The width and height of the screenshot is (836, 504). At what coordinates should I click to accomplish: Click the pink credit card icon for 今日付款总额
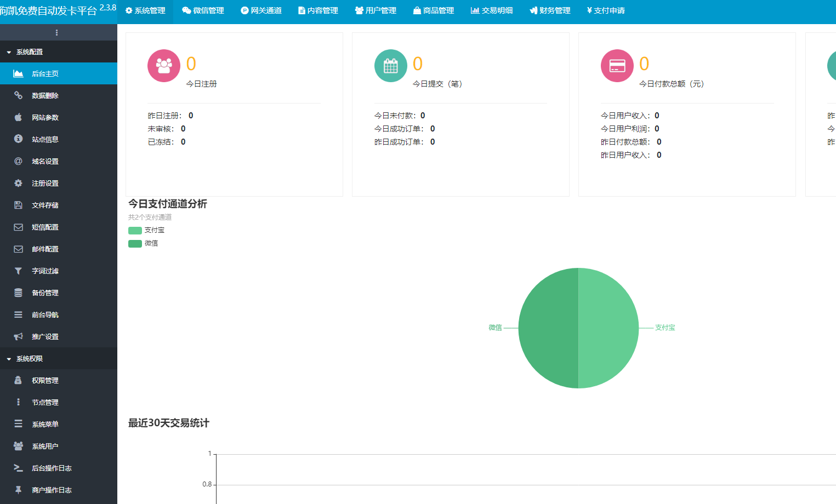(x=617, y=66)
